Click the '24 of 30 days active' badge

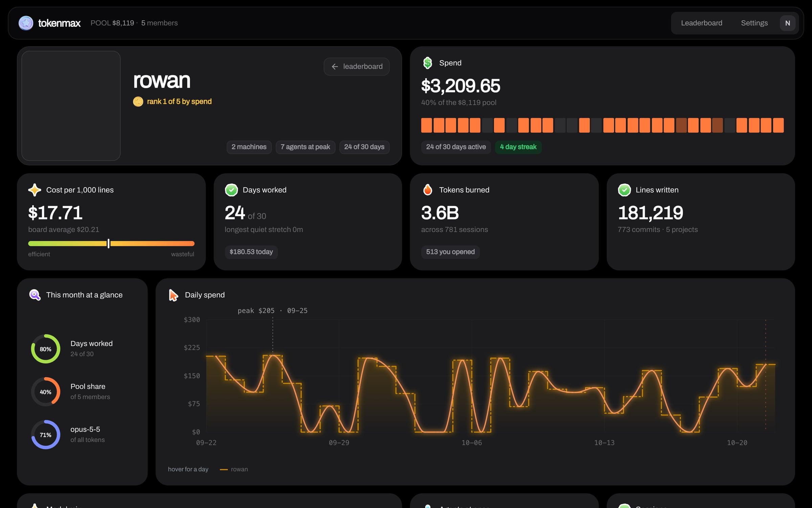[x=456, y=147]
